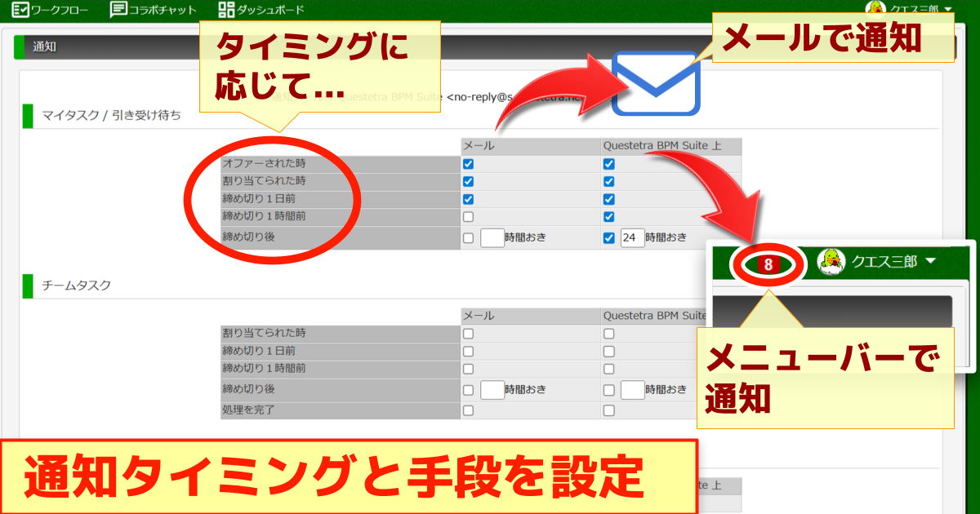Uncheck BPM Suite for My Task 締め切り後
980x514 pixels.
pyautogui.click(x=608, y=238)
